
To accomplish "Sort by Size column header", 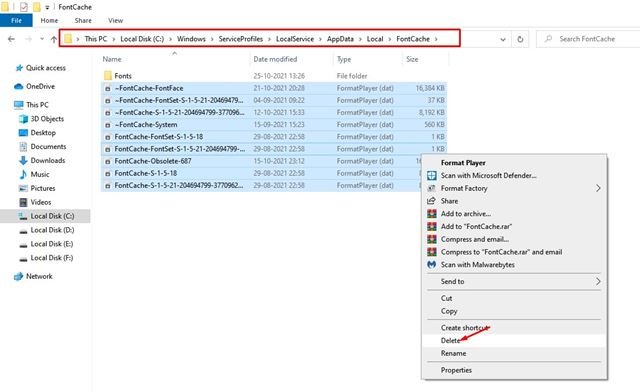I will tap(412, 59).
